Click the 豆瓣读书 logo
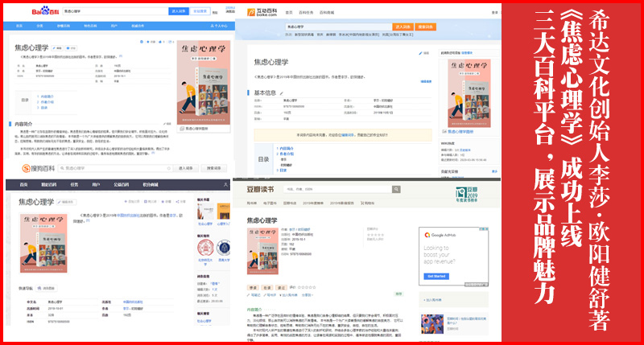Viewport: 644px width, 345px height. pyautogui.click(x=261, y=190)
